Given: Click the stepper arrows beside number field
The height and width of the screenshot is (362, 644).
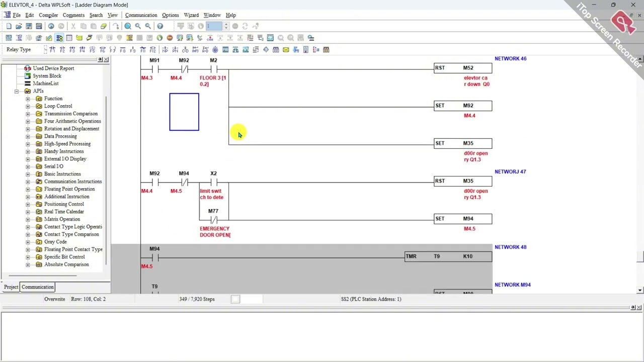Looking at the screenshot, I should tap(226, 26).
